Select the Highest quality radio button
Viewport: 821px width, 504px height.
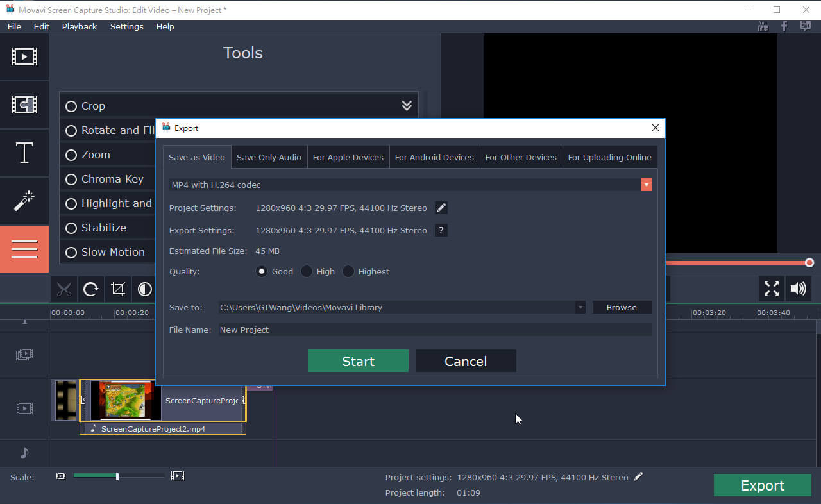[x=348, y=271]
